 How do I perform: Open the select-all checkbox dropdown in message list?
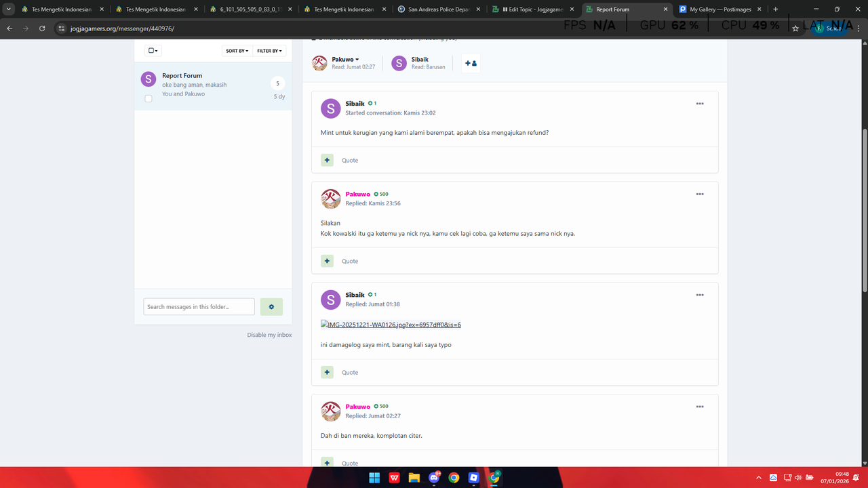coord(153,51)
